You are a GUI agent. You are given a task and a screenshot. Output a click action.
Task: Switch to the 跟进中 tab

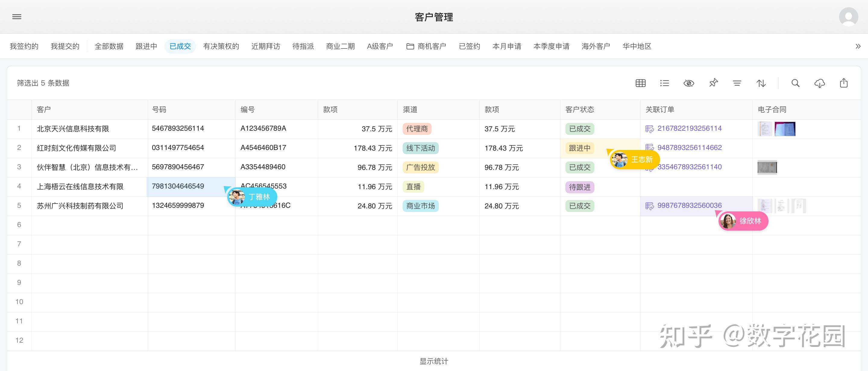point(146,46)
